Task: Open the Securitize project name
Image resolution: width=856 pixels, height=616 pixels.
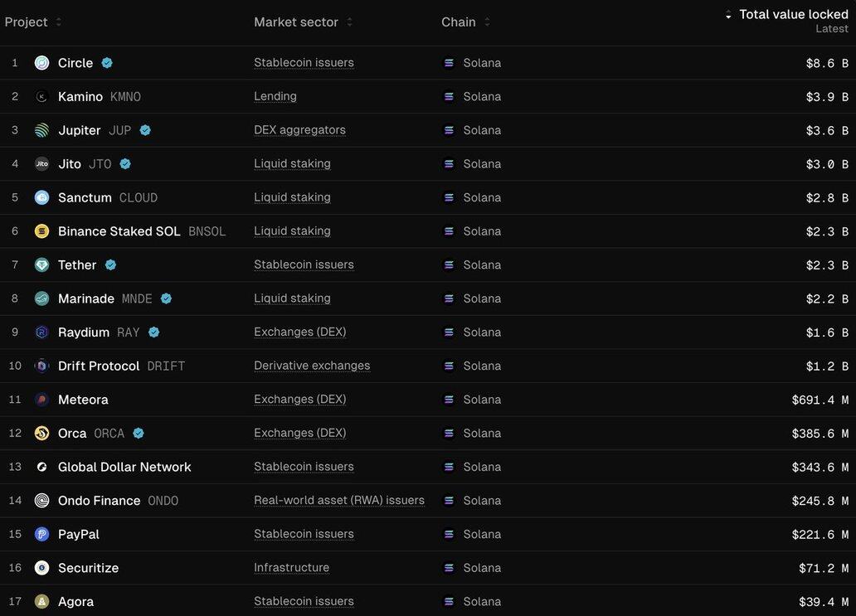Action: (89, 568)
